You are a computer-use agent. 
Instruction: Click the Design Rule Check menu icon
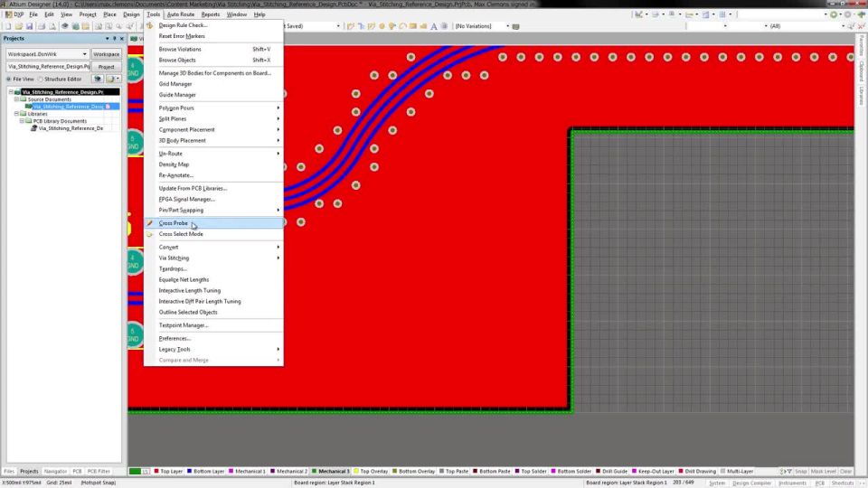[x=149, y=25]
